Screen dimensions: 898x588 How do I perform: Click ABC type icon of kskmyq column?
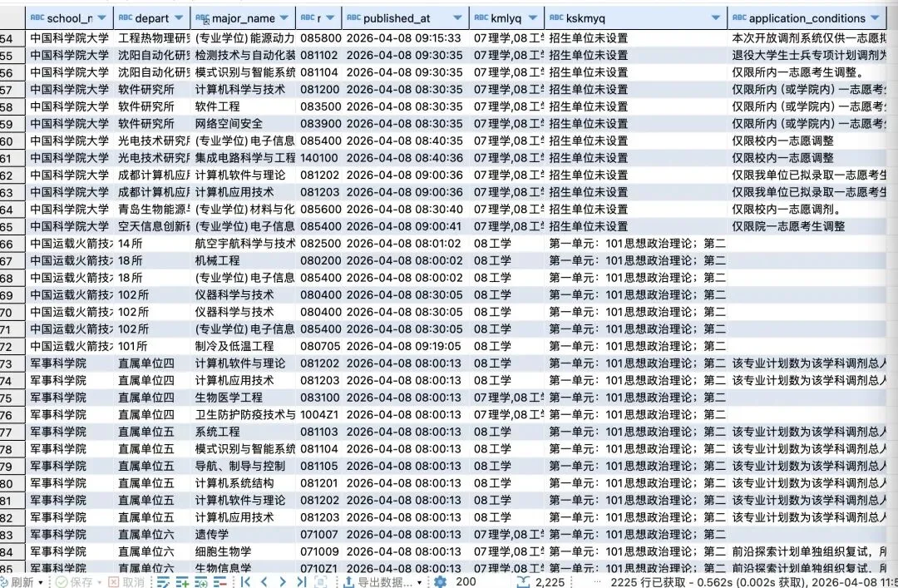(556, 17)
